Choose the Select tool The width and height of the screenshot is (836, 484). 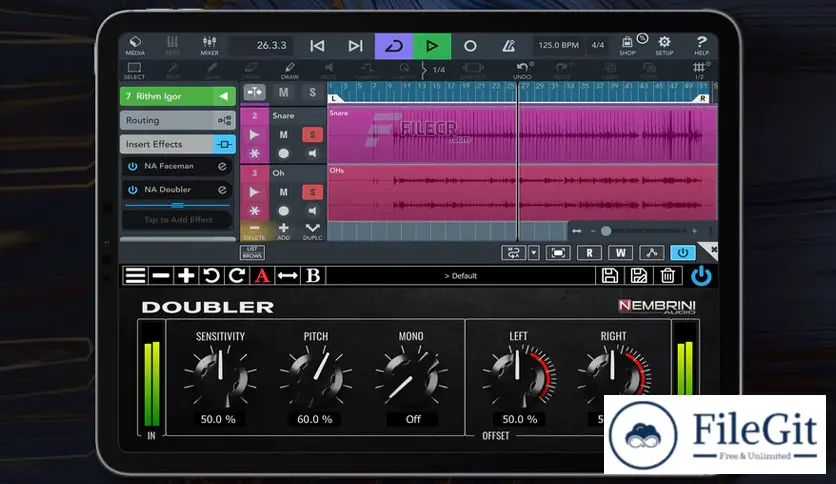tap(134, 70)
